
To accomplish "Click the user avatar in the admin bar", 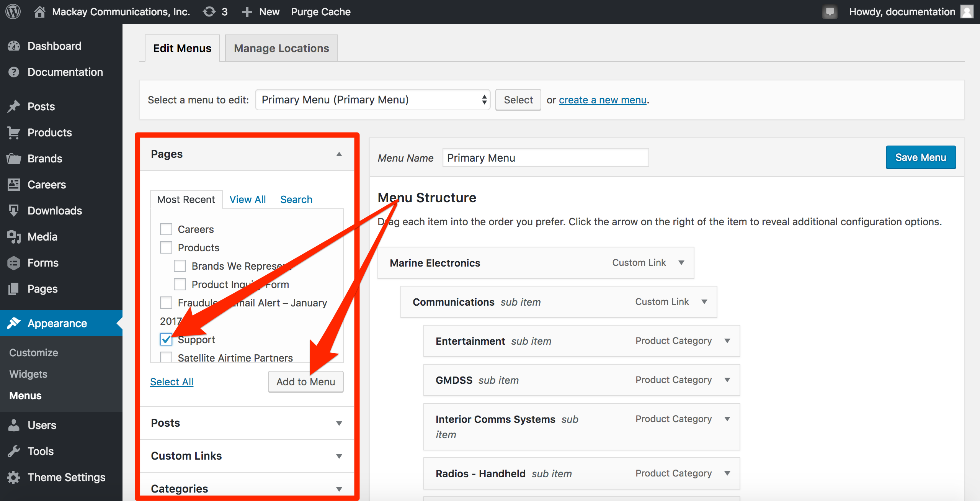I will click(967, 11).
